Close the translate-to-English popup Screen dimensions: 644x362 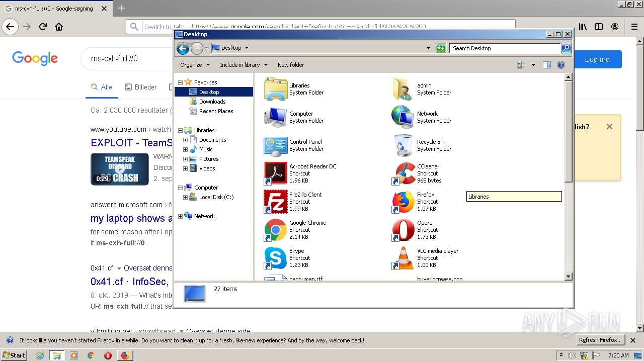pos(609,127)
